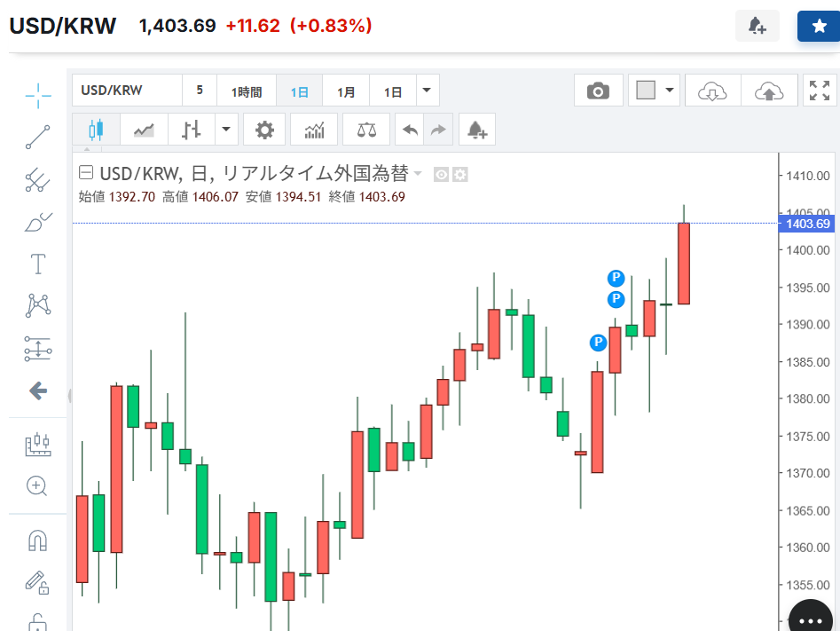Click the lowest blue P marker
The height and width of the screenshot is (631, 840).
(x=599, y=342)
